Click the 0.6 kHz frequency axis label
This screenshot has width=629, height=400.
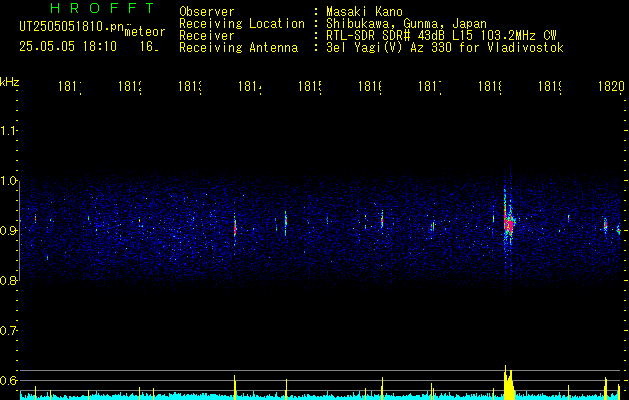pyautogui.click(x=8, y=380)
